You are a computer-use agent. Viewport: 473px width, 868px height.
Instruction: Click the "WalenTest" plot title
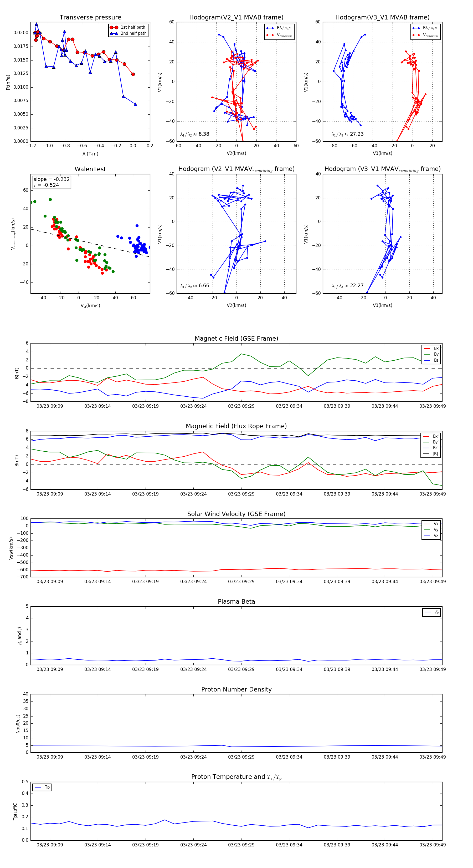pos(90,169)
